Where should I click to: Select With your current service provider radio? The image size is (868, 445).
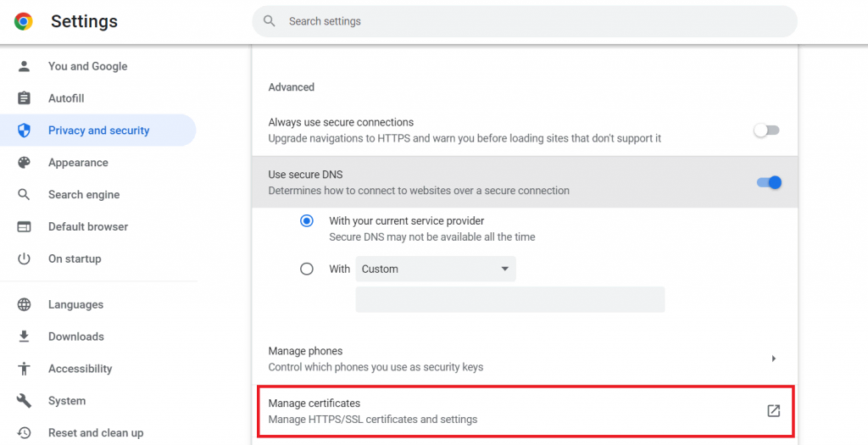pyautogui.click(x=307, y=221)
